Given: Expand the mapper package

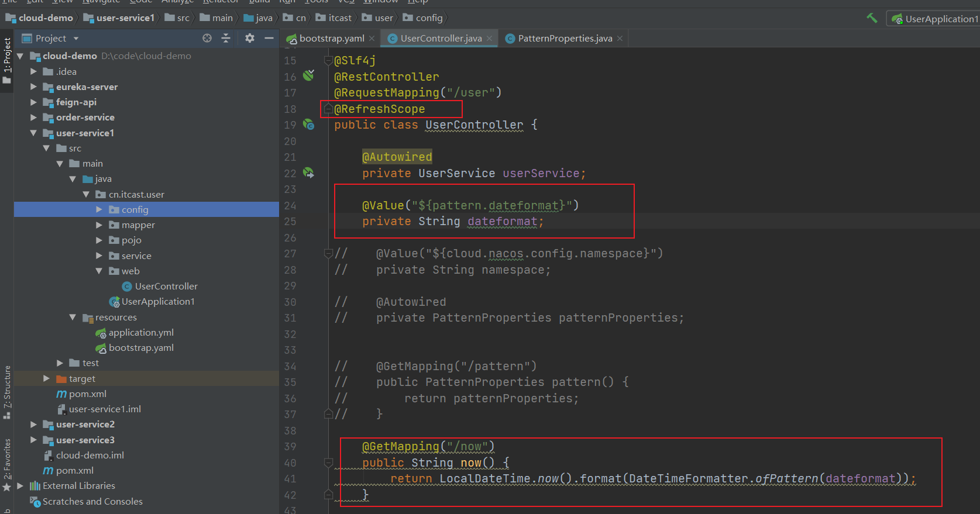Looking at the screenshot, I should (x=99, y=225).
